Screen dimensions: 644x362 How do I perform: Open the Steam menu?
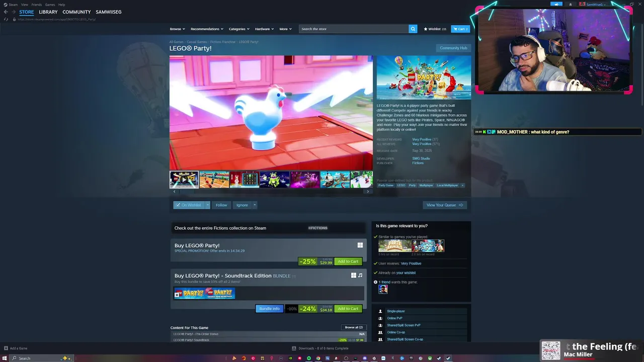pos(13,5)
